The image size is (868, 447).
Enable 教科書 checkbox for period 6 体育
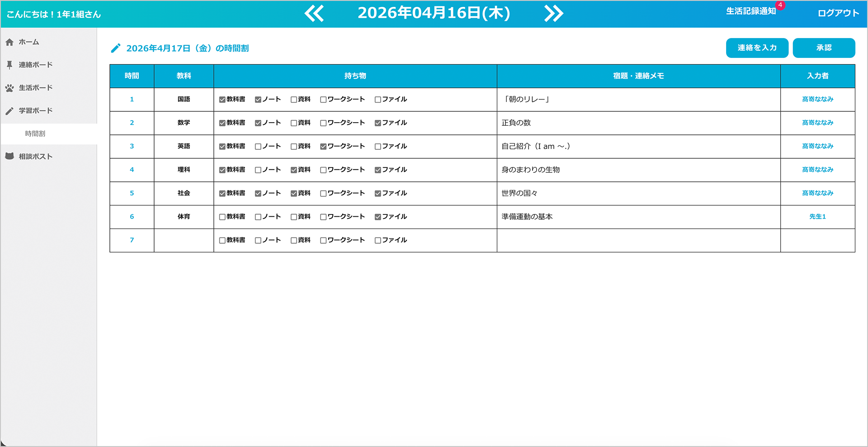coord(222,217)
